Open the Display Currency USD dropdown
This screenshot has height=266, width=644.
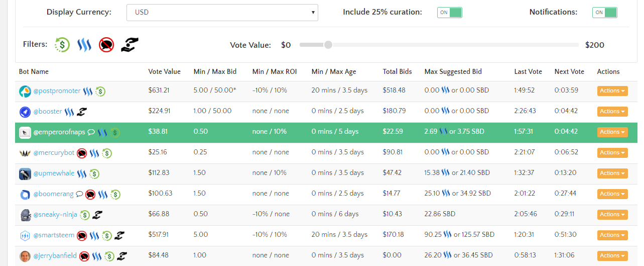pyautogui.click(x=222, y=12)
